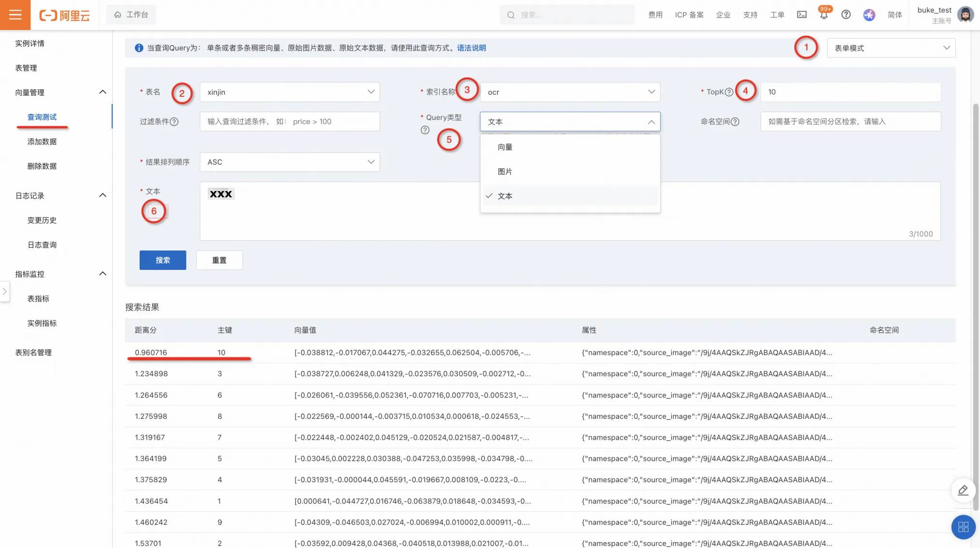
Task: Choose the checked 文本 option
Action: 505,196
